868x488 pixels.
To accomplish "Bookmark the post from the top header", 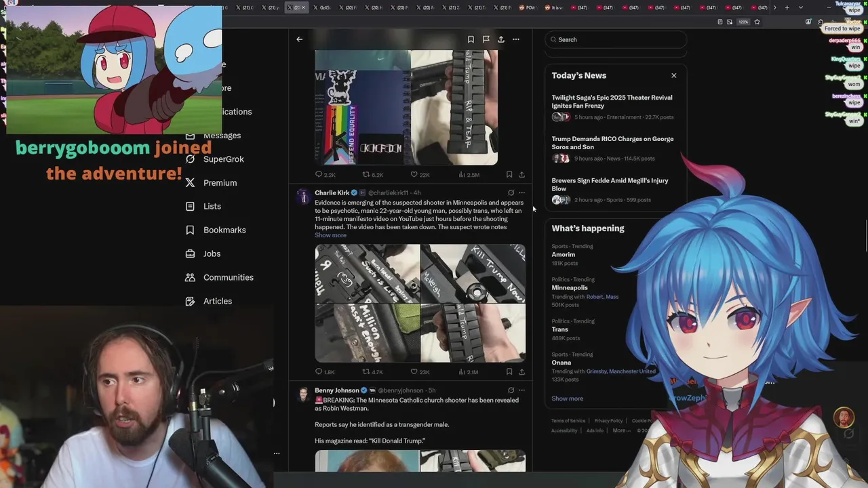I will point(471,39).
